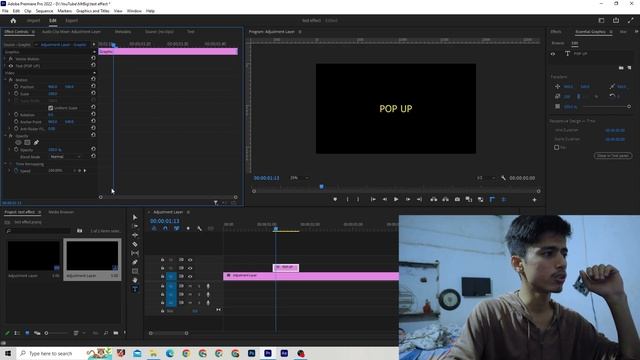The image size is (640, 360).
Task: Select the Track Select Forward tool
Action: [x=135, y=226]
